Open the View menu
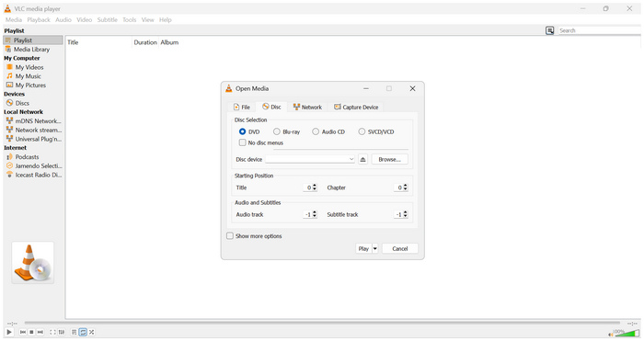This screenshot has width=644, height=341. click(147, 19)
